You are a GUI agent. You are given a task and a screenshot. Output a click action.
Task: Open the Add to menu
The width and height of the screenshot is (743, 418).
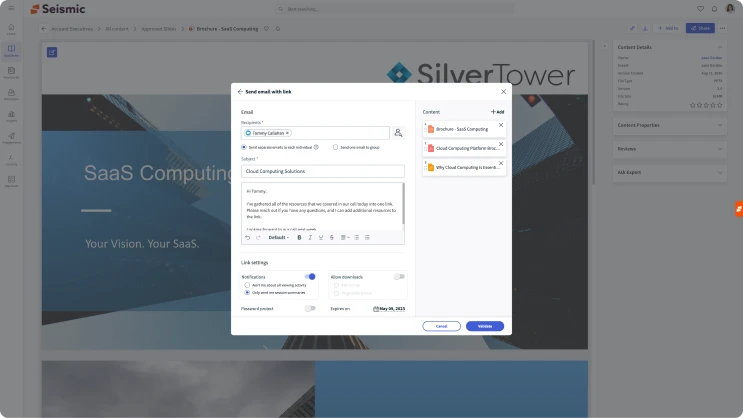pyautogui.click(x=668, y=28)
